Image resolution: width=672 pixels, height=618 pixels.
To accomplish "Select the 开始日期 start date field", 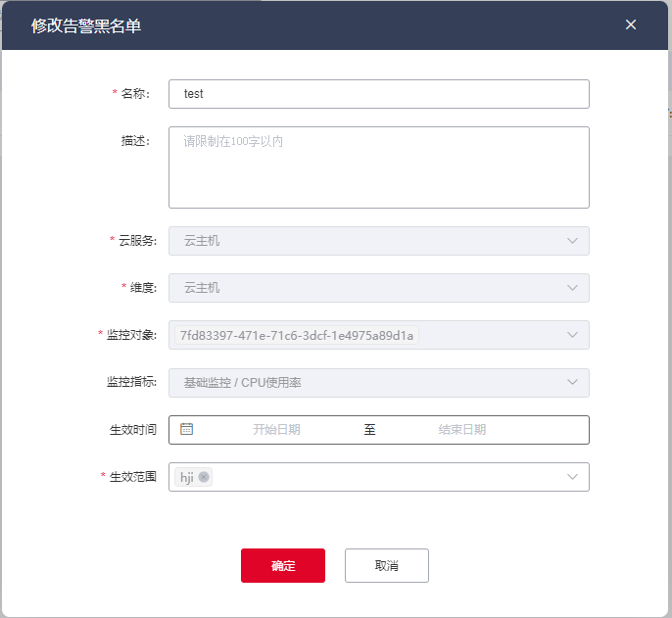I will [x=276, y=430].
